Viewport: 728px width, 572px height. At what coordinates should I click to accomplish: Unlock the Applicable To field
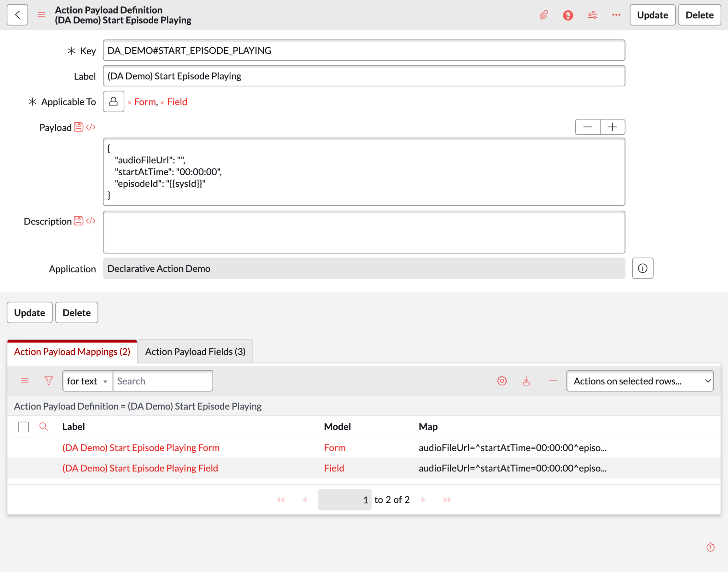(x=113, y=102)
